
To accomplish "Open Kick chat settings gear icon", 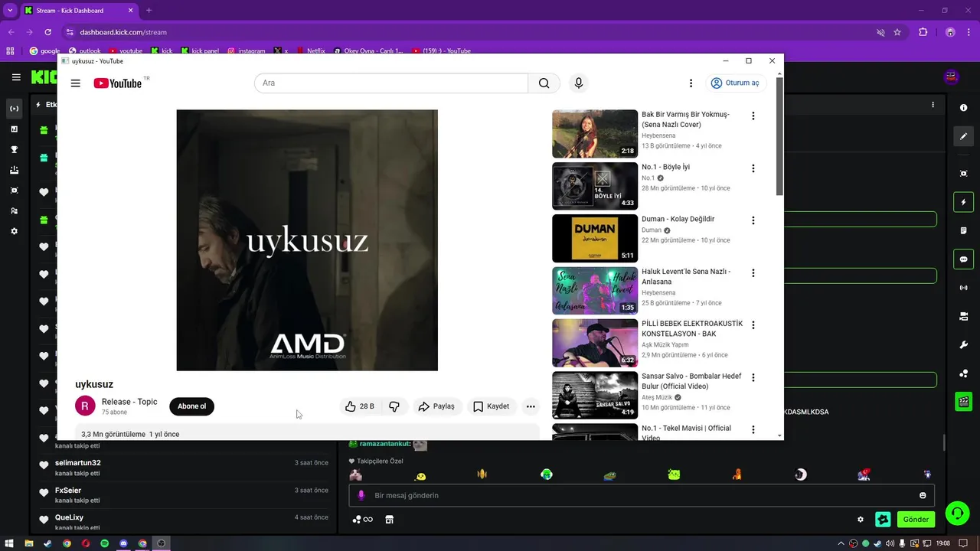I will click(861, 519).
